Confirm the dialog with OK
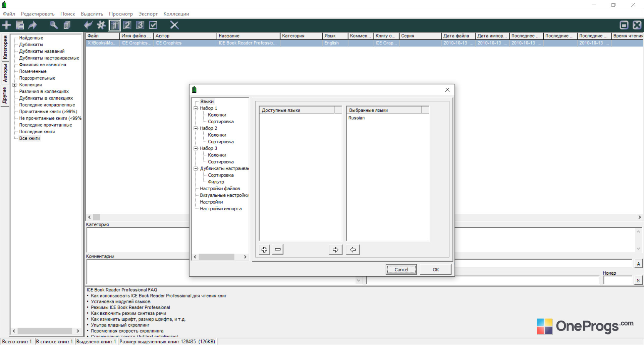 [436, 269]
